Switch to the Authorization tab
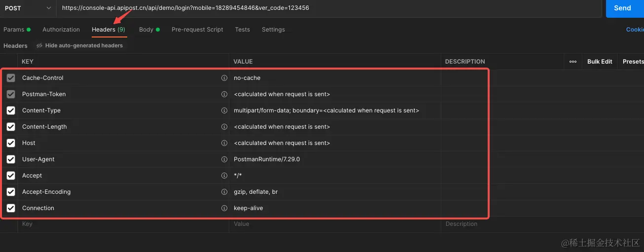The height and width of the screenshot is (252, 644). [61, 30]
